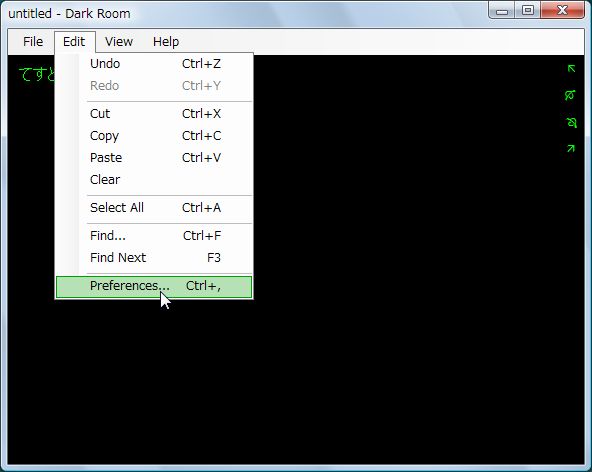
Task: Open the Help menu
Action: click(166, 42)
